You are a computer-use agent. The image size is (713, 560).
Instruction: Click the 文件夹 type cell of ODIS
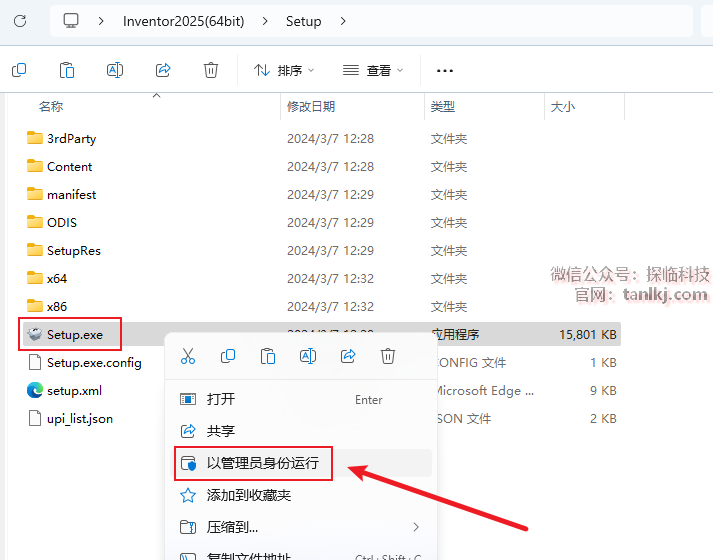(449, 223)
